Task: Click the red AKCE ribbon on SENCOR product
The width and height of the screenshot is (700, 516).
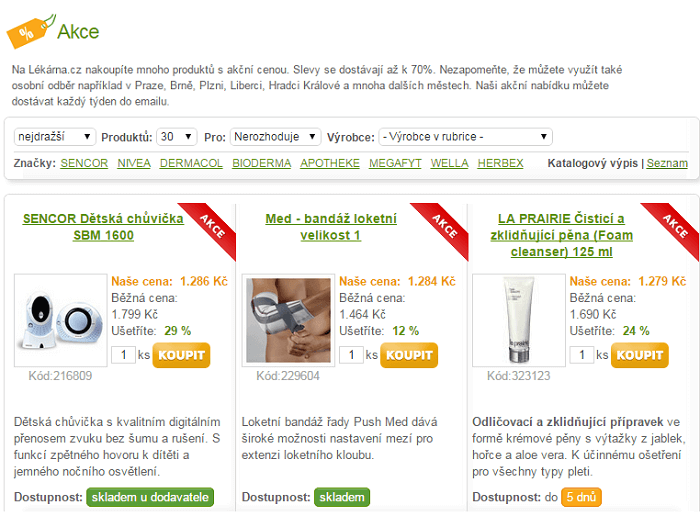Action: [210, 228]
